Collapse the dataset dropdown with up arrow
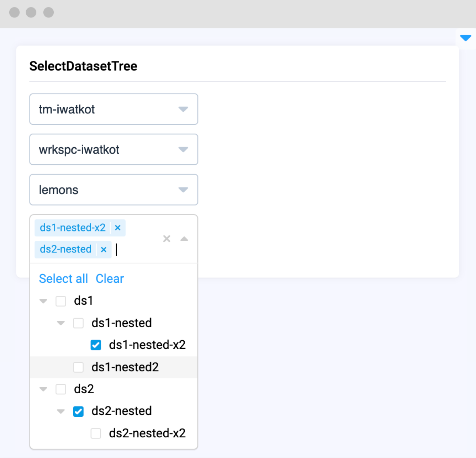Image resolution: width=476 pixels, height=458 pixels. (184, 239)
